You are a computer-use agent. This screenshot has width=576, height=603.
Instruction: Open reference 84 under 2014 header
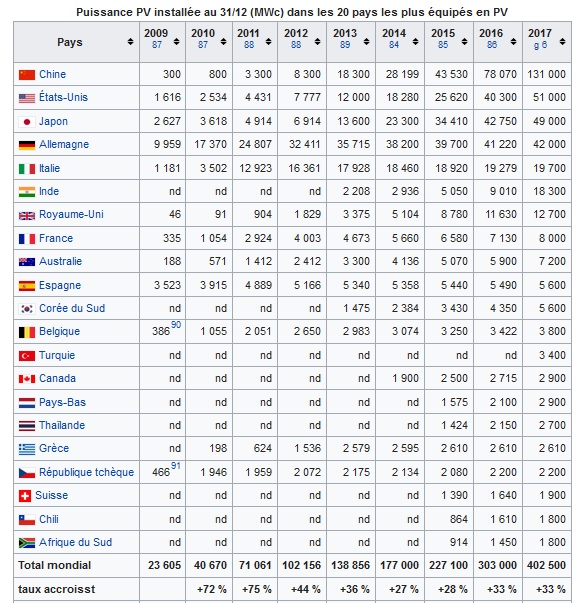(x=394, y=45)
